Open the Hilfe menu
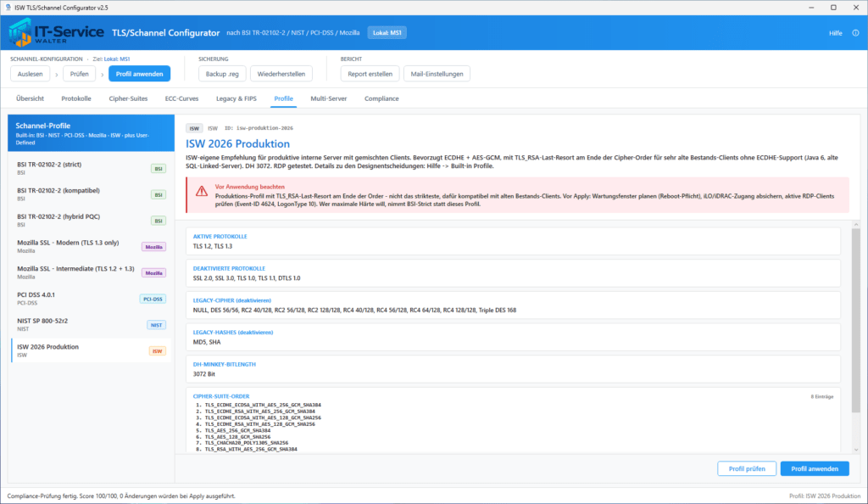 point(835,33)
